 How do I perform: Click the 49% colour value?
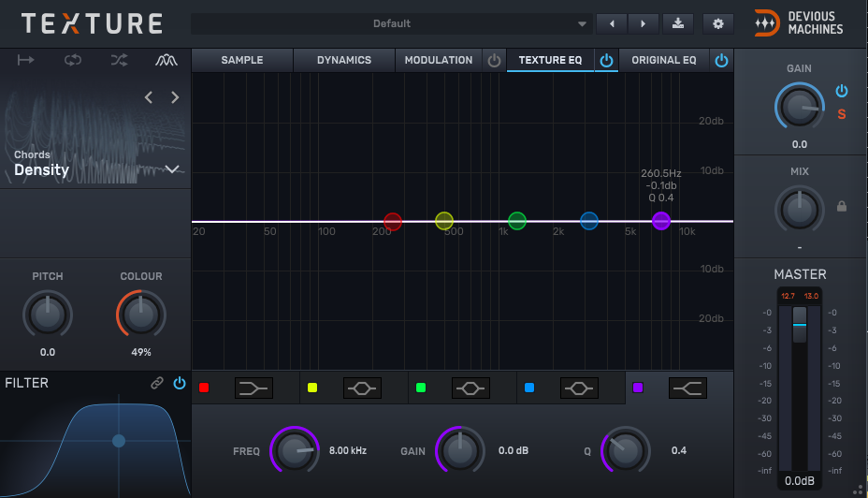pyautogui.click(x=140, y=352)
